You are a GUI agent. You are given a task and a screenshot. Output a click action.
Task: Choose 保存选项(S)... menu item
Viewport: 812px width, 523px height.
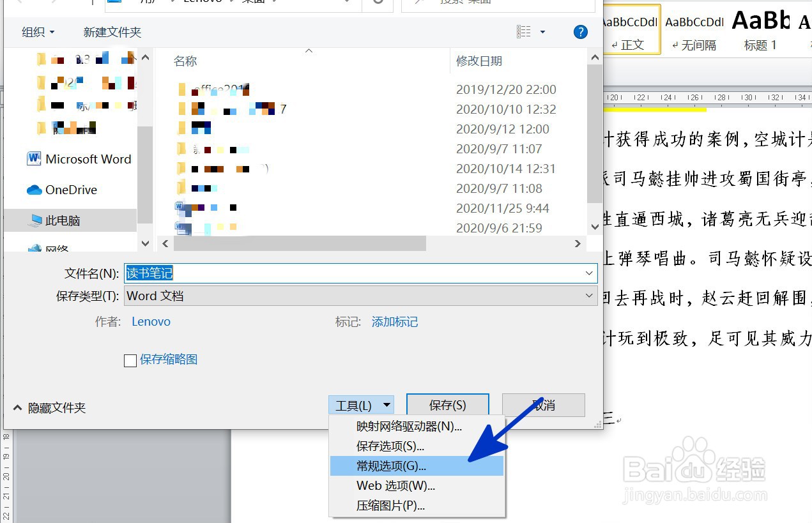coord(417,446)
